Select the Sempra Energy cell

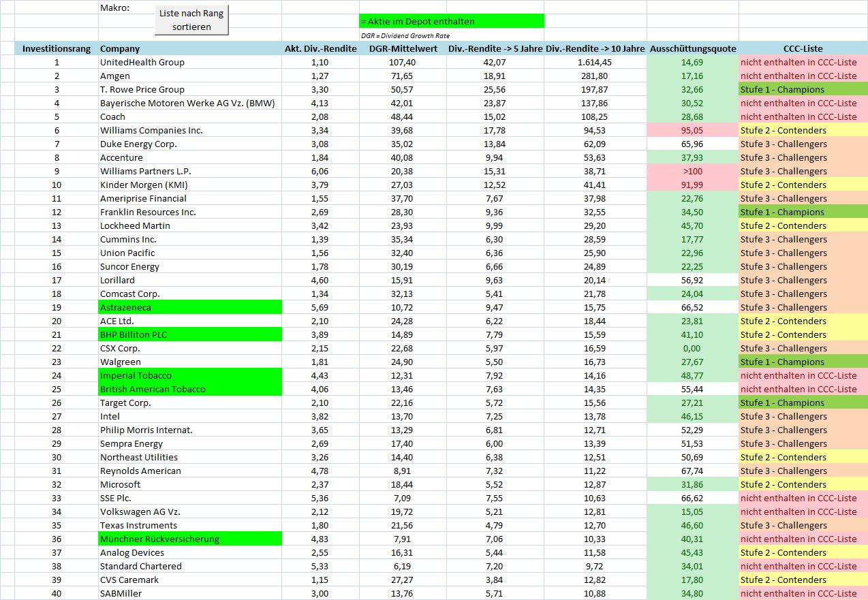190,443
